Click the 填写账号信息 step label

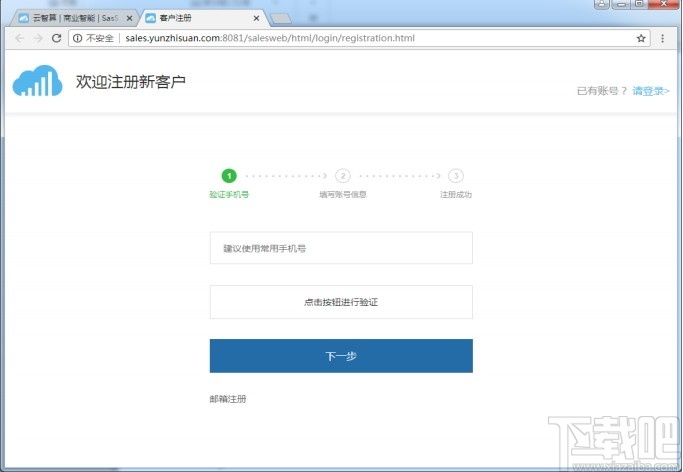343,194
